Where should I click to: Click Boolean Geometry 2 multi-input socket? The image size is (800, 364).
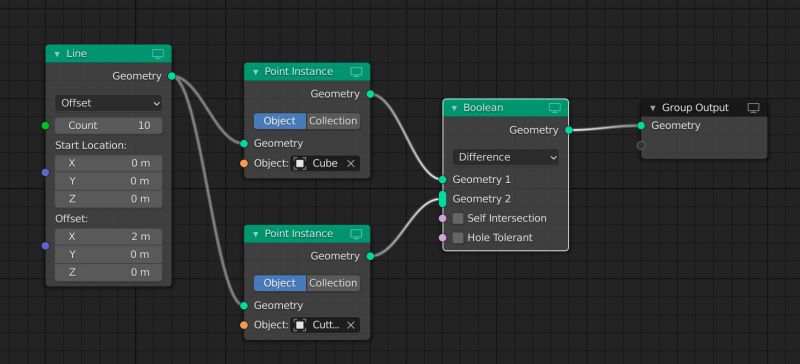tap(442, 199)
